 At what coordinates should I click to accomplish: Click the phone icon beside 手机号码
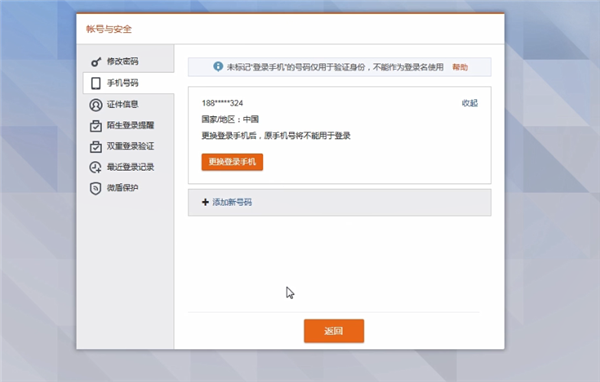[96, 83]
